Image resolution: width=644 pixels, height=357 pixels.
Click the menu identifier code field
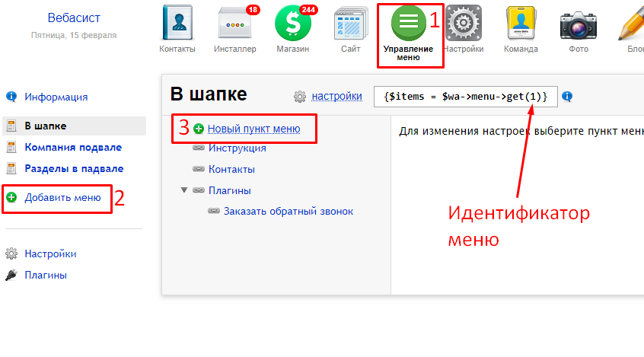[465, 96]
